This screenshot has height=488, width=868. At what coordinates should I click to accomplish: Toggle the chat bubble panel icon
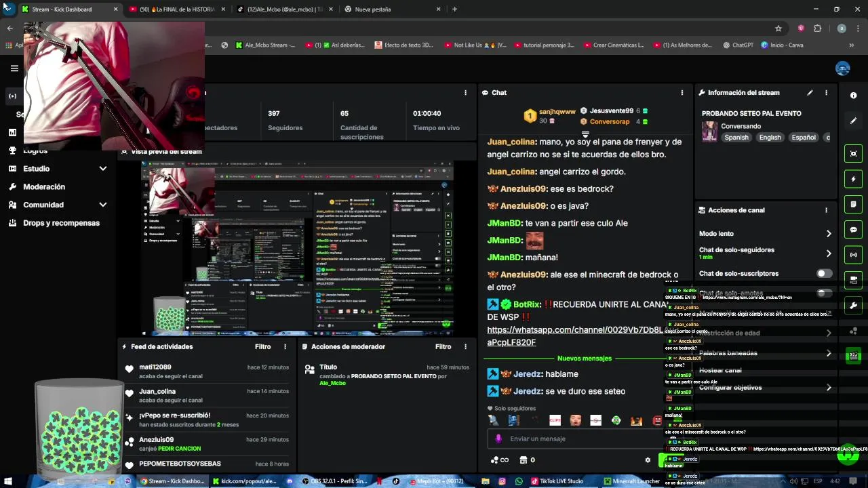click(854, 230)
